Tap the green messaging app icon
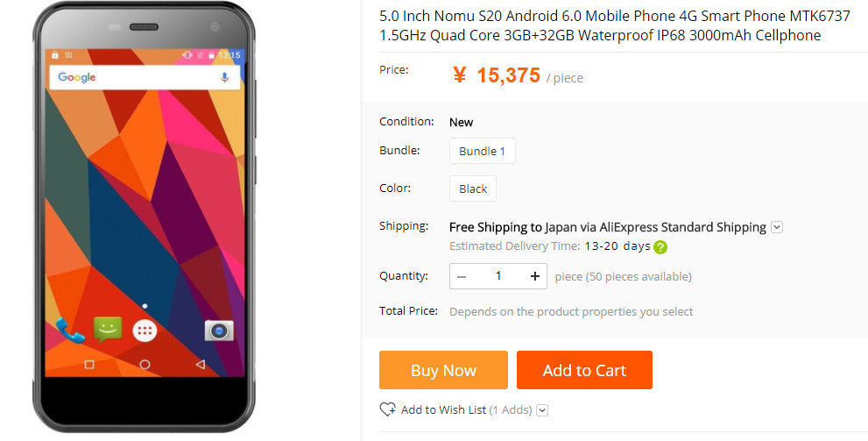The width and height of the screenshot is (868, 441). coord(108,330)
